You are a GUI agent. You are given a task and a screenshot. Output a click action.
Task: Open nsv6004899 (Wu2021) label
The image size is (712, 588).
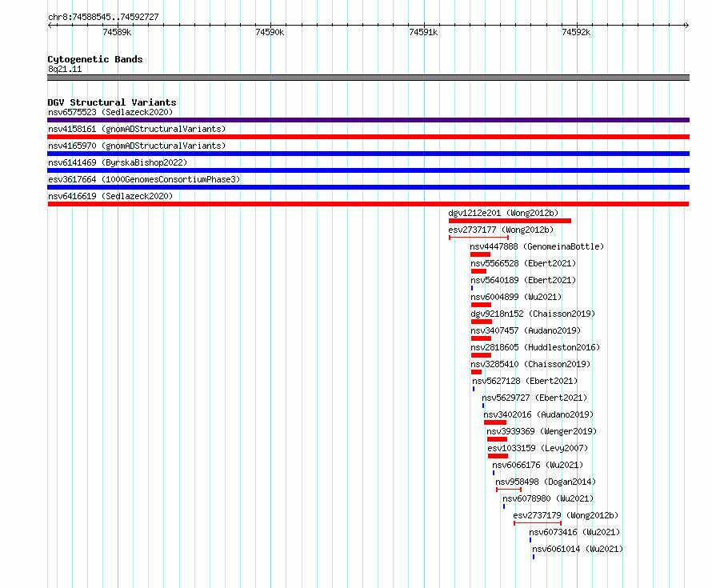[x=516, y=297]
